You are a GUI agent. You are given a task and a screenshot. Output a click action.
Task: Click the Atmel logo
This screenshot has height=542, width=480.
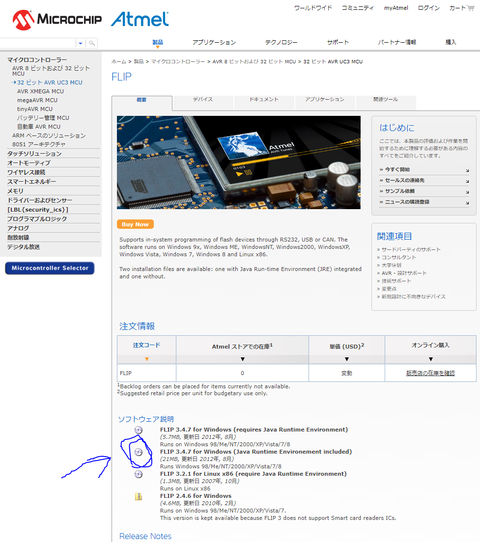[140, 19]
